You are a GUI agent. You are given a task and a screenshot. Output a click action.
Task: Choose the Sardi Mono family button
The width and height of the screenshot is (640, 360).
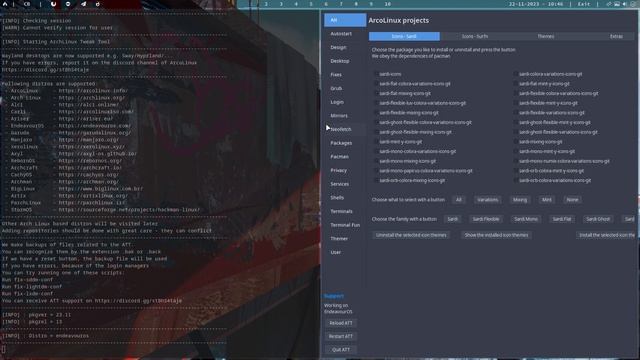click(x=526, y=219)
